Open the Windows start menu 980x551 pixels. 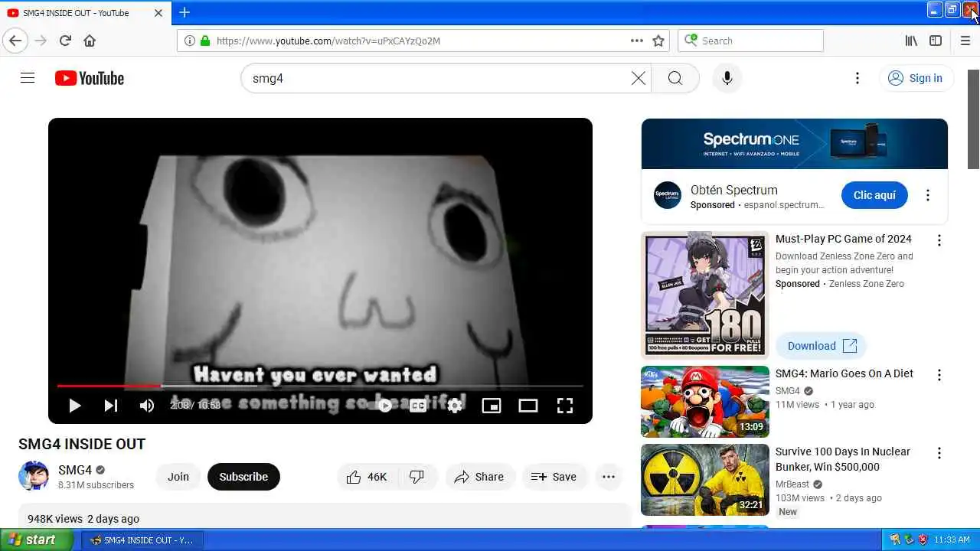(x=36, y=540)
